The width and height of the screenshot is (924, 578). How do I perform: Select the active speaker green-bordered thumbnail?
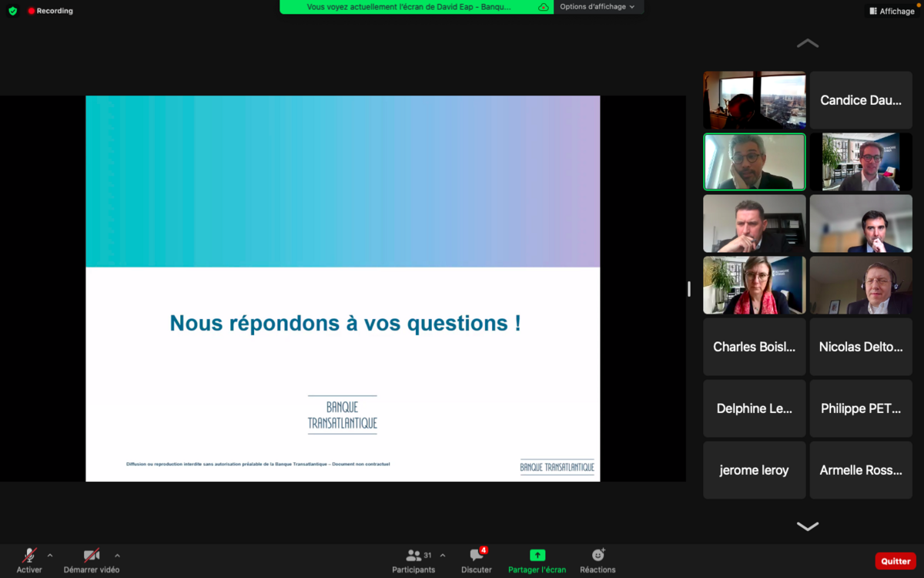pyautogui.click(x=754, y=162)
